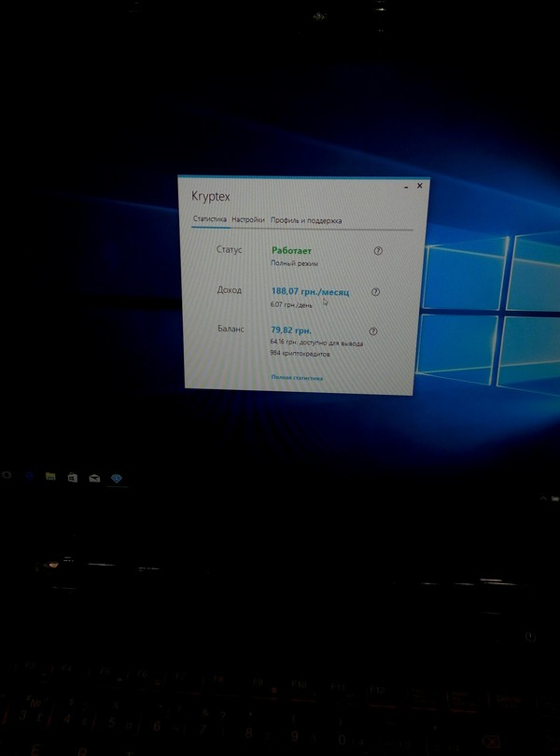
Task: Open the Mail app in taskbar
Action: (94, 477)
